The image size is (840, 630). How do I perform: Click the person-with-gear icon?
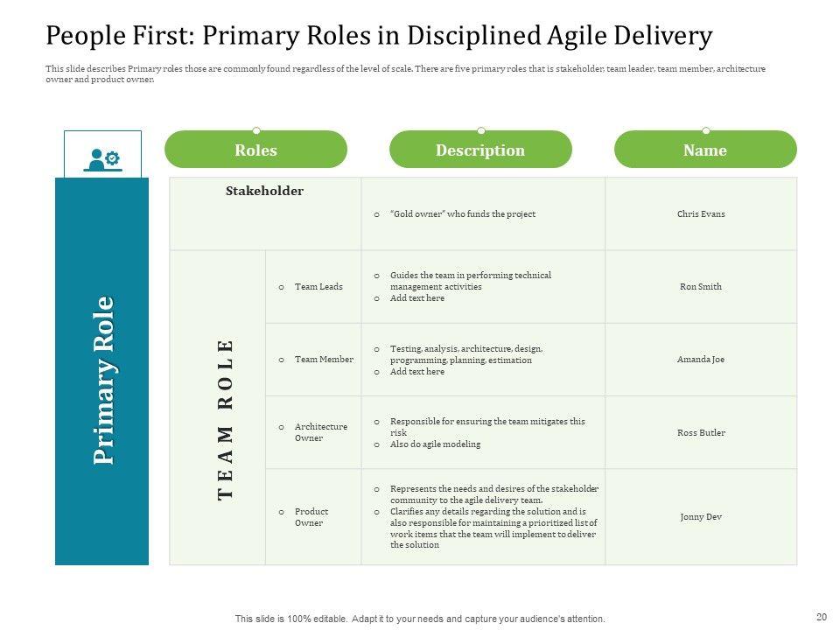(102, 158)
